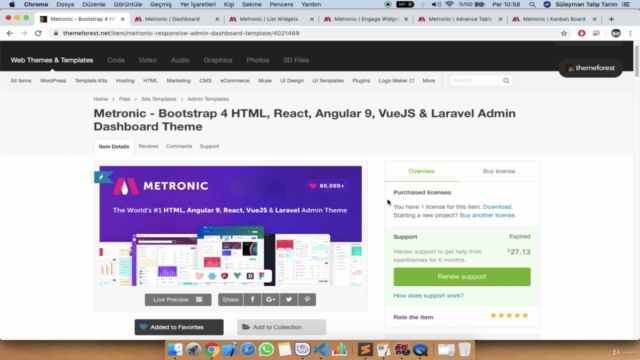Open Xcode from the dock
Screen dimensions: 640x360
coord(230,349)
